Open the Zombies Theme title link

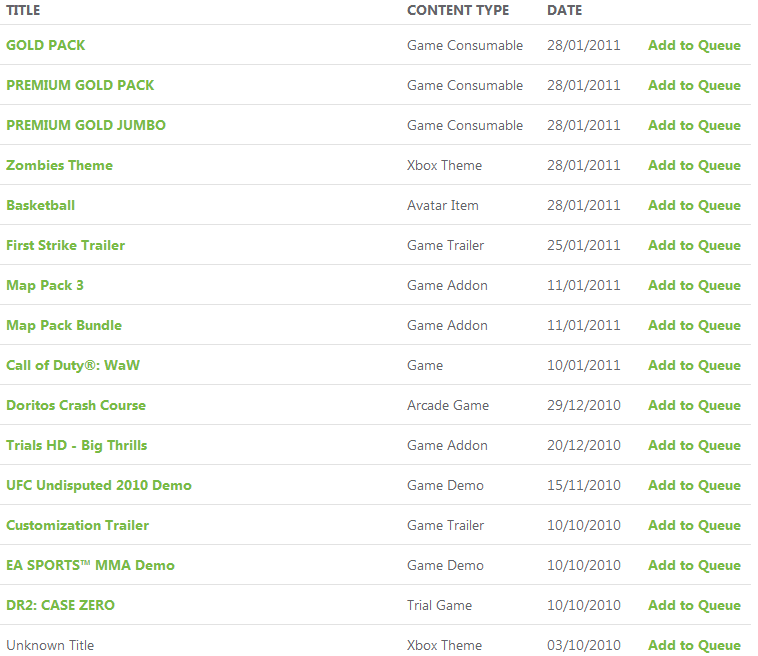coord(59,165)
